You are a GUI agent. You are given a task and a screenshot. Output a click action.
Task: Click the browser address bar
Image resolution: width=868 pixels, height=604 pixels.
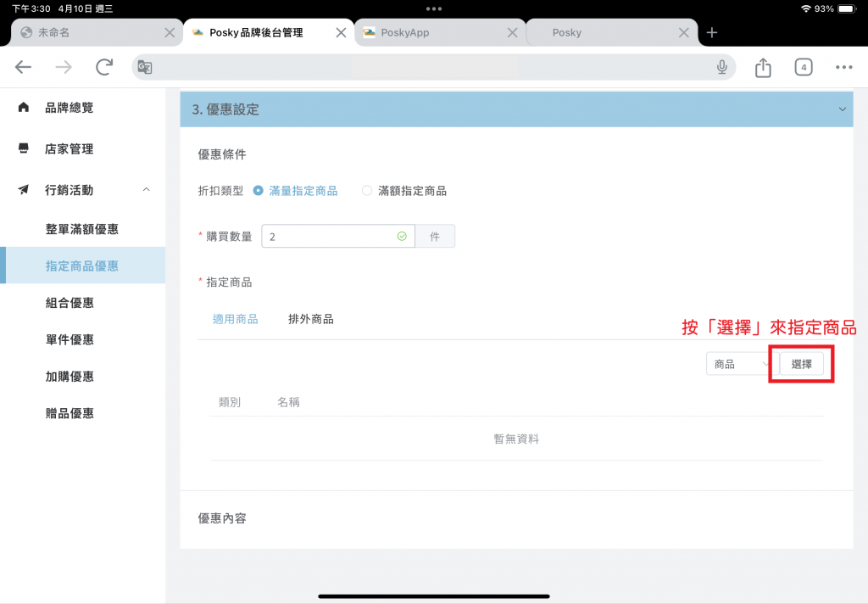tap(434, 67)
